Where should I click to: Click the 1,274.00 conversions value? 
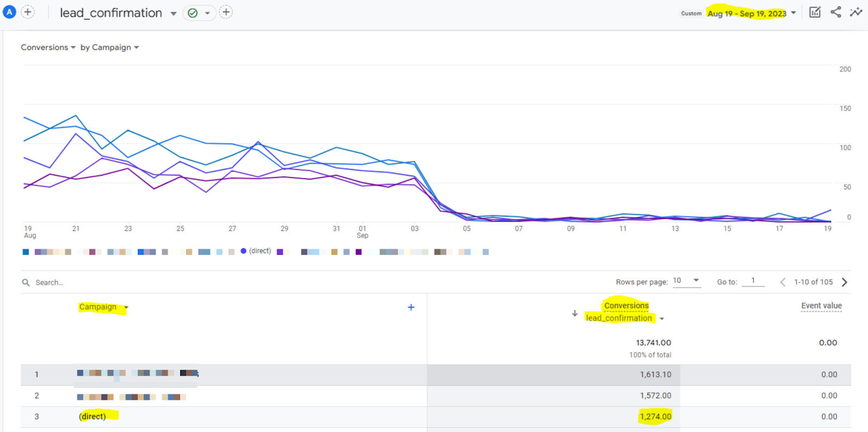[655, 416]
